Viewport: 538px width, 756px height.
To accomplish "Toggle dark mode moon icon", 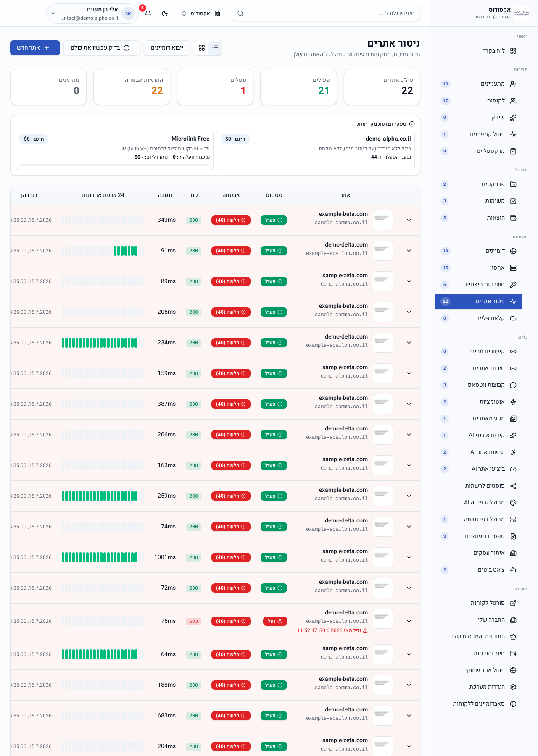I will [x=165, y=13].
